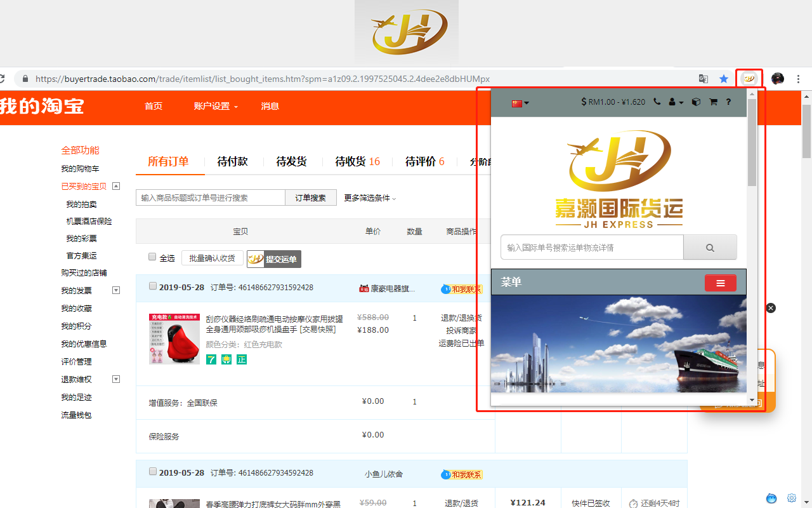Click the red massager product thumbnail
Viewport: 812px width, 508px height.
[174, 338]
